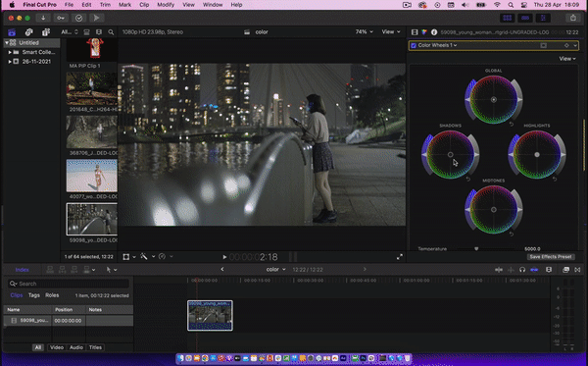This screenshot has width=588, height=366.
Task: Reset the Global color wheel
Action: tap(512, 124)
